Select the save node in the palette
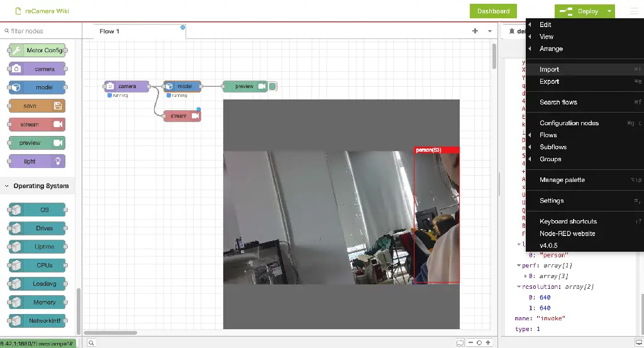Viewport: 644px width, 348px height. [x=37, y=106]
